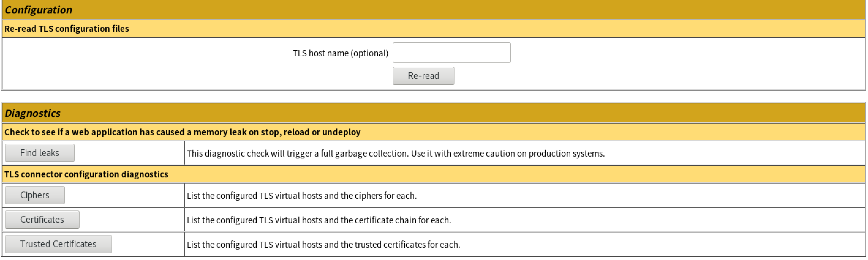868x260 pixels.
Task: Click the Find leaks button
Action: tap(40, 153)
